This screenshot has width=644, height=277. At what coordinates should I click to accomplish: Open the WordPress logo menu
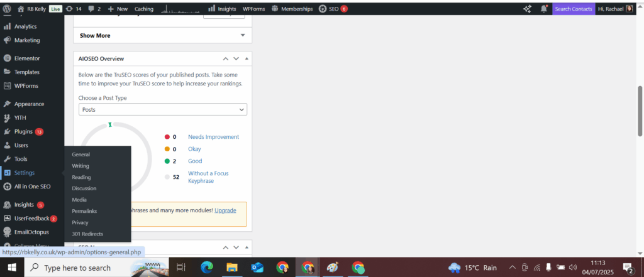[x=8, y=9]
